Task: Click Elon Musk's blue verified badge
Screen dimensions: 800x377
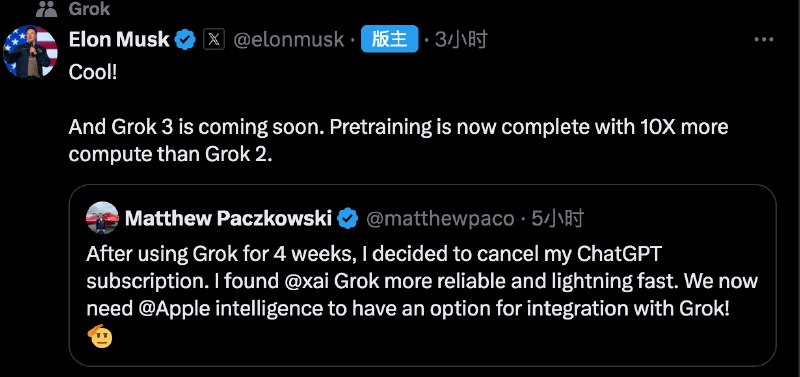Action: [x=185, y=40]
